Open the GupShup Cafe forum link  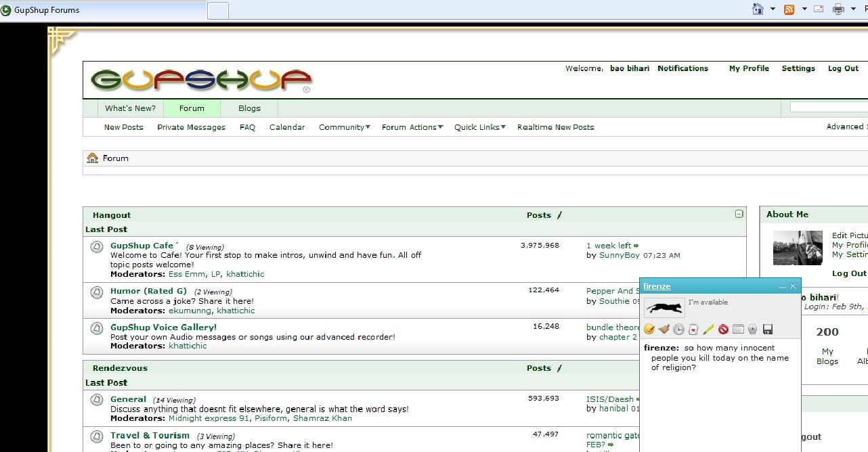(x=142, y=246)
